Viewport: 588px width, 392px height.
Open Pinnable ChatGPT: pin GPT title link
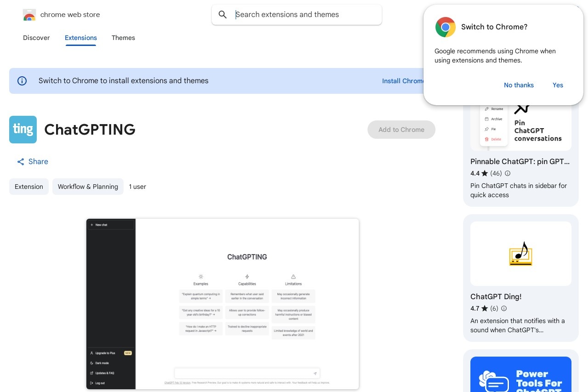point(520,162)
